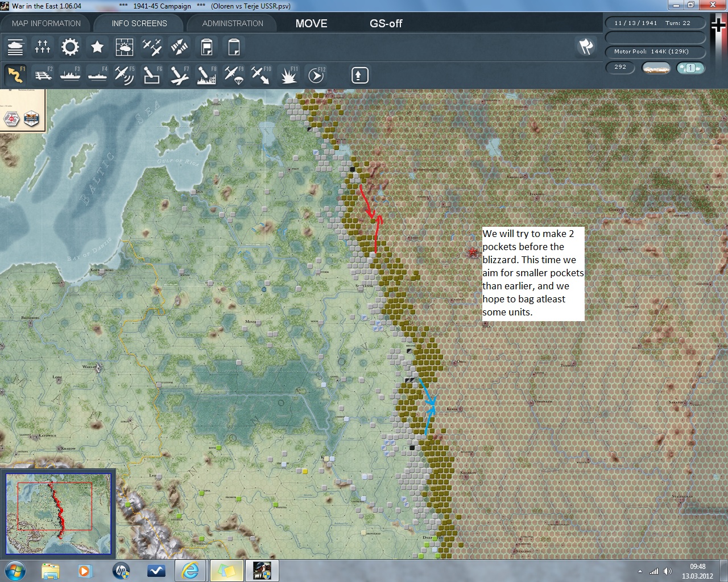Click the star victory screen icon

tap(97, 47)
